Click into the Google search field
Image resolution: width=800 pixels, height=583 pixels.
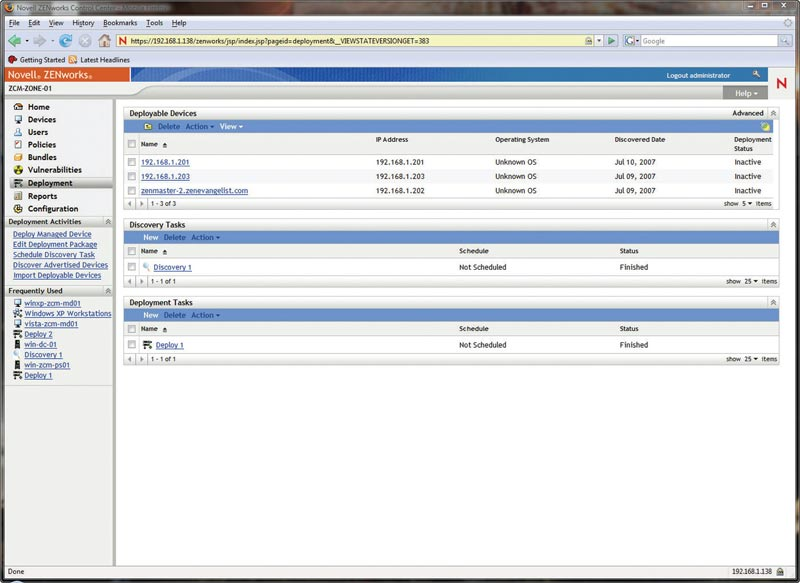point(709,41)
